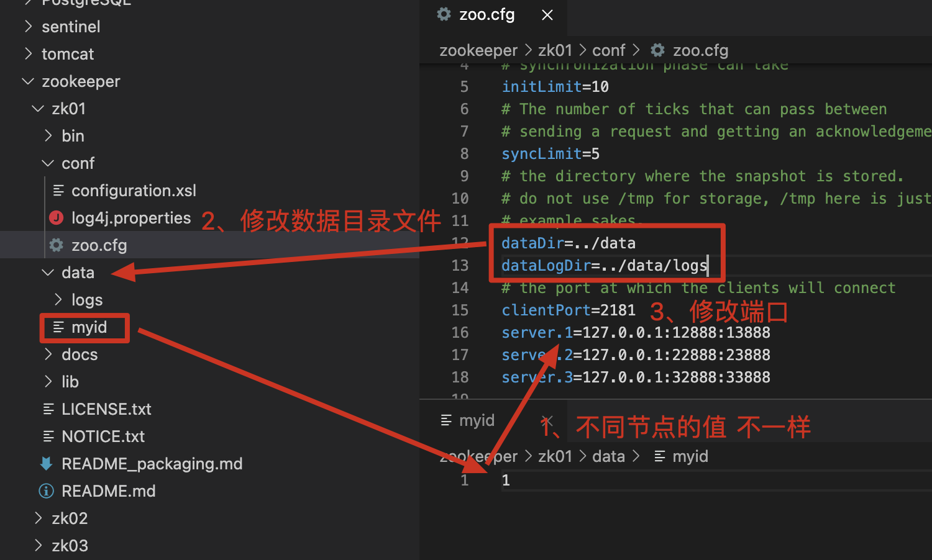Open log4j.properties file
The image size is (932, 560).
pyautogui.click(x=131, y=217)
